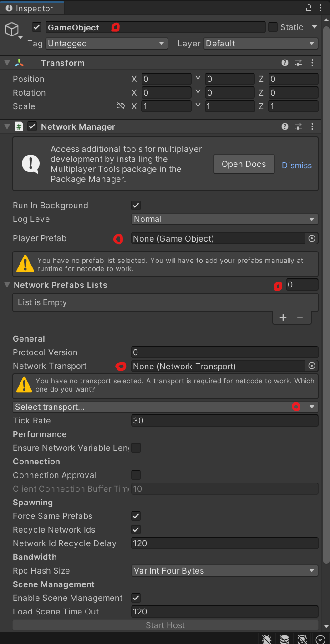Click the Open Docs button
The height and width of the screenshot is (644, 330).
coord(244,164)
